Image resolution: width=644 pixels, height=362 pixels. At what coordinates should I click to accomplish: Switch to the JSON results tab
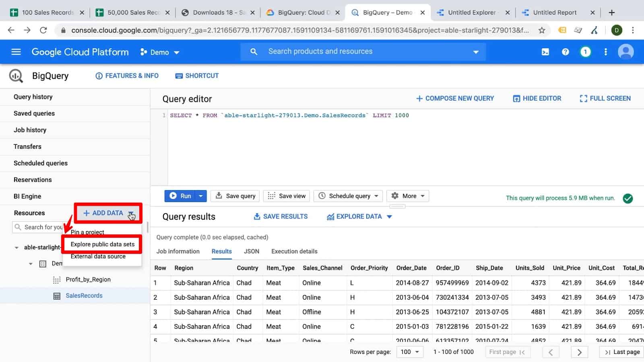pyautogui.click(x=251, y=251)
